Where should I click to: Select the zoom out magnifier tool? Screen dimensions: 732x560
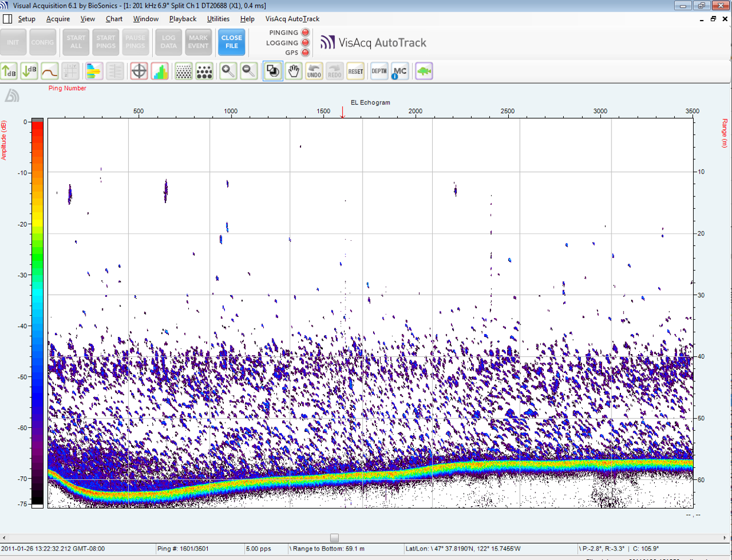coord(249,71)
